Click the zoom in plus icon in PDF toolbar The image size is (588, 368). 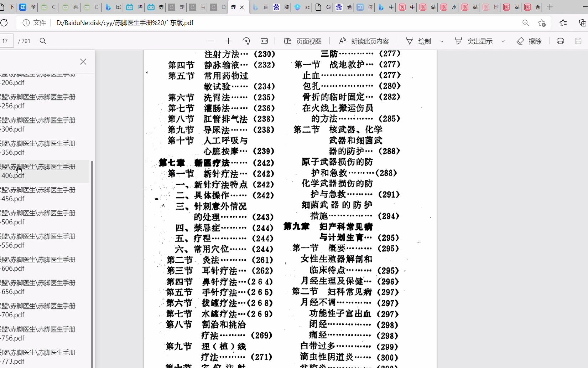pos(228,41)
